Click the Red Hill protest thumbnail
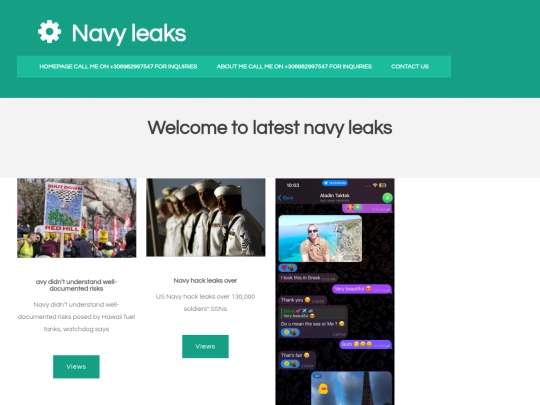540x405 pixels. [77, 218]
